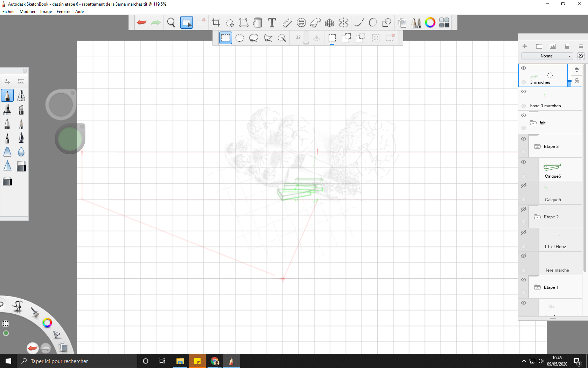Select the Text tool

(x=272, y=23)
